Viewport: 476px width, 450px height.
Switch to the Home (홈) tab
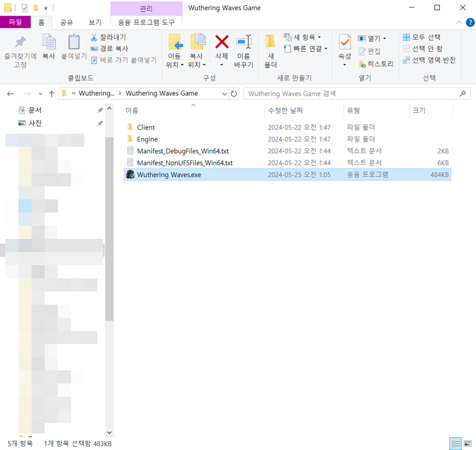click(x=41, y=23)
